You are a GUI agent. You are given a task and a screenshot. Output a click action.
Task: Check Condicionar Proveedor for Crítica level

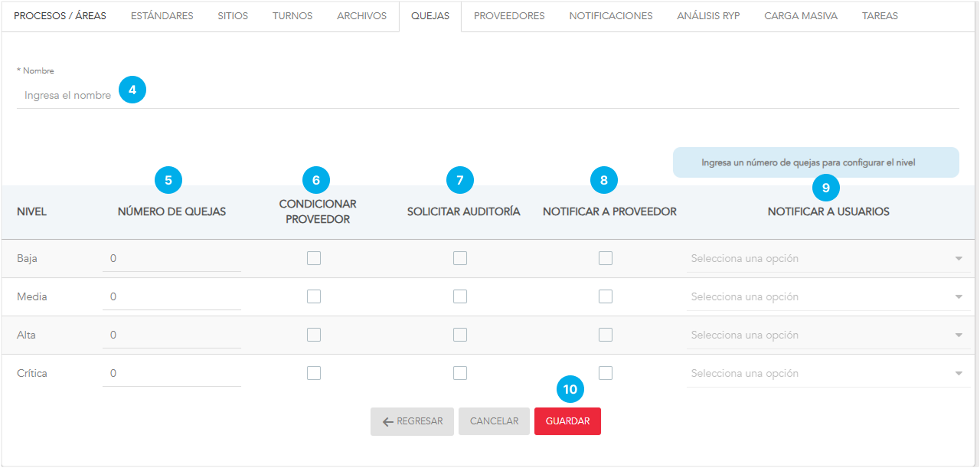(314, 373)
